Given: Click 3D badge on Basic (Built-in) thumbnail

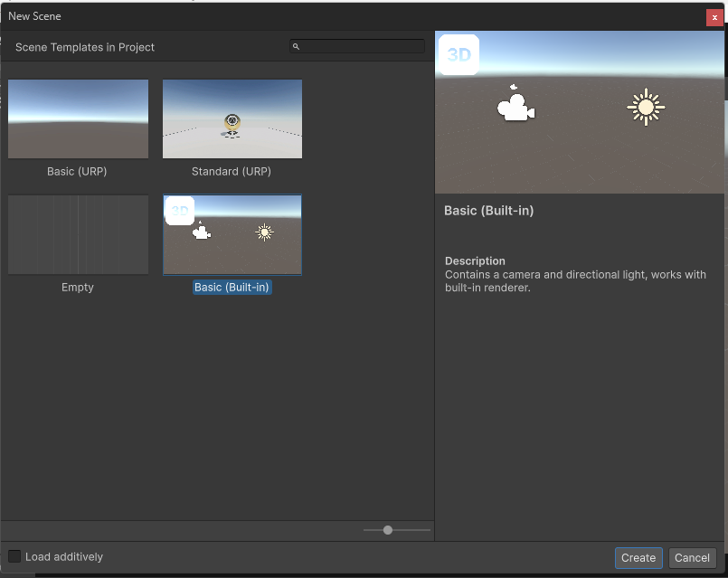Looking at the screenshot, I should (x=180, y=211).
